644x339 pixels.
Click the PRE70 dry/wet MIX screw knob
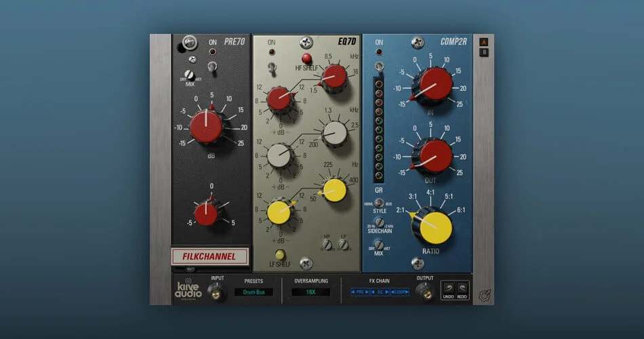[189, 75]
